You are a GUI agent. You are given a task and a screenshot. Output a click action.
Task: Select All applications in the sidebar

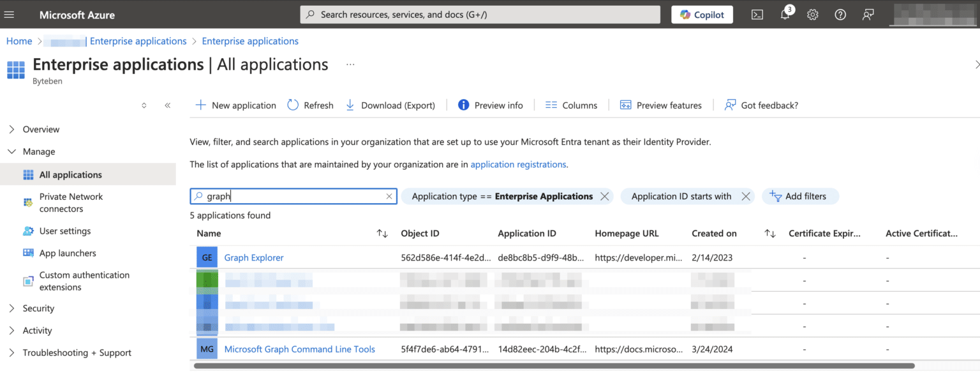pos(71,174)
